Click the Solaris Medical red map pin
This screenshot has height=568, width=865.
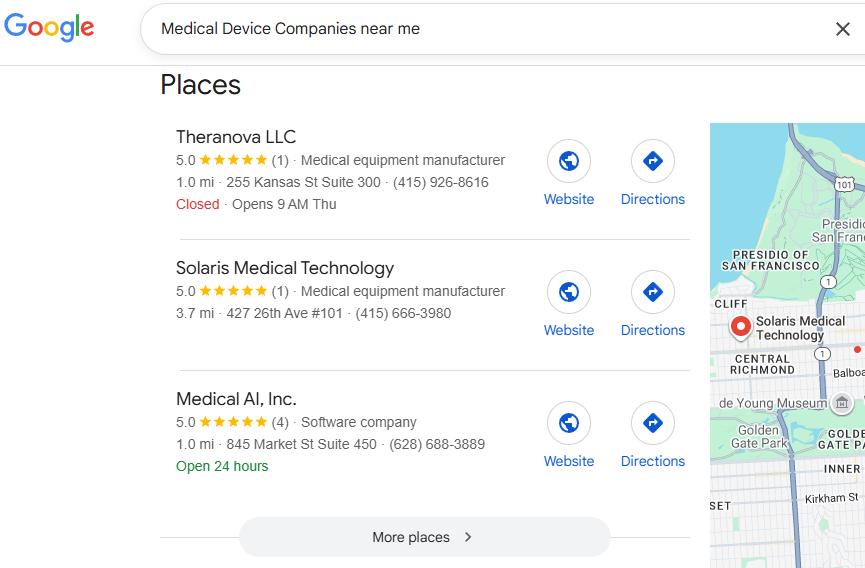click(741, 326)
